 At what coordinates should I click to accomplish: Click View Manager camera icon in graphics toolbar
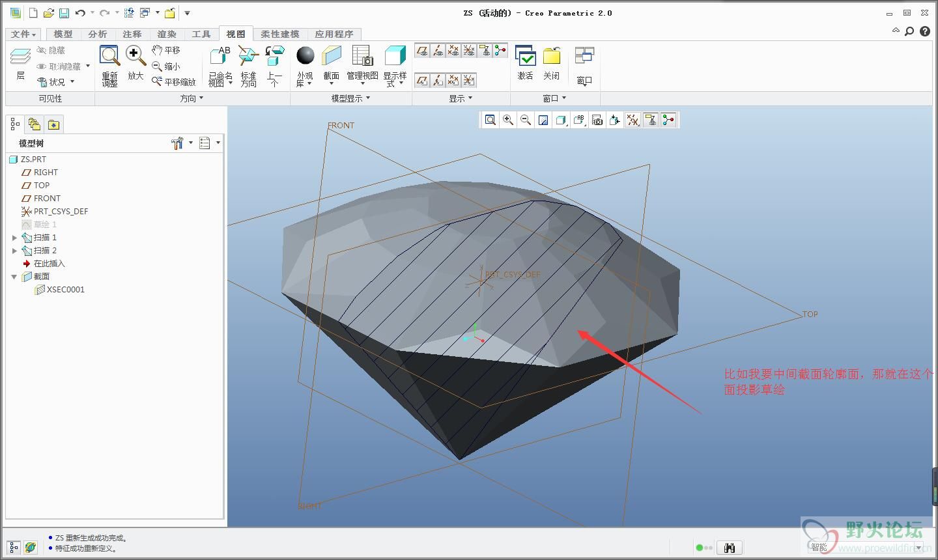point(597,120)
